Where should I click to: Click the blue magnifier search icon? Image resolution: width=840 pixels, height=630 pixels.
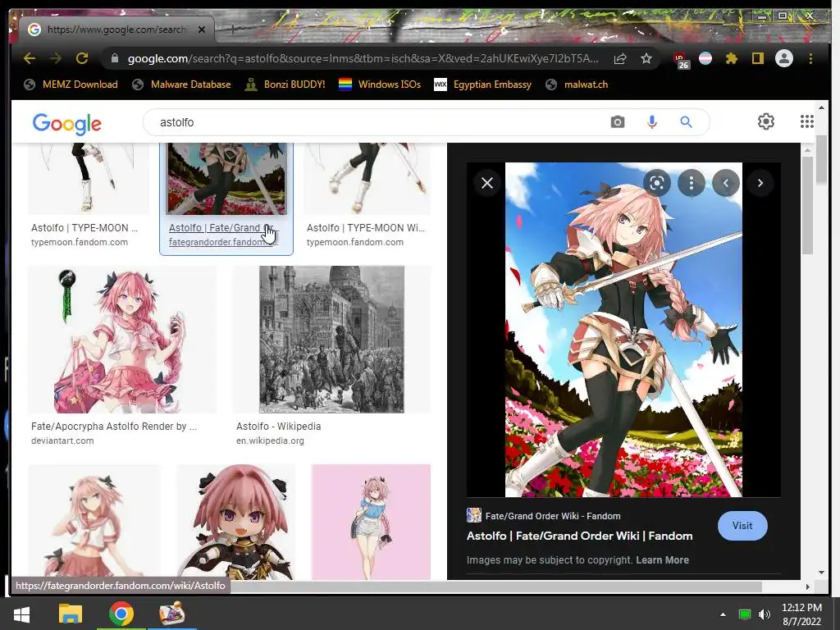point(687,122)
